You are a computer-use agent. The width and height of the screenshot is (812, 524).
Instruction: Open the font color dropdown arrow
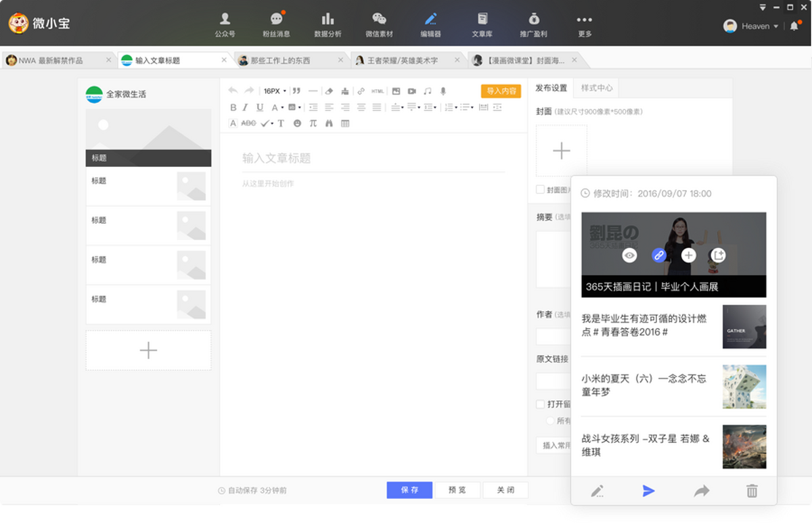pyautogui.click(x=282, y=108)
